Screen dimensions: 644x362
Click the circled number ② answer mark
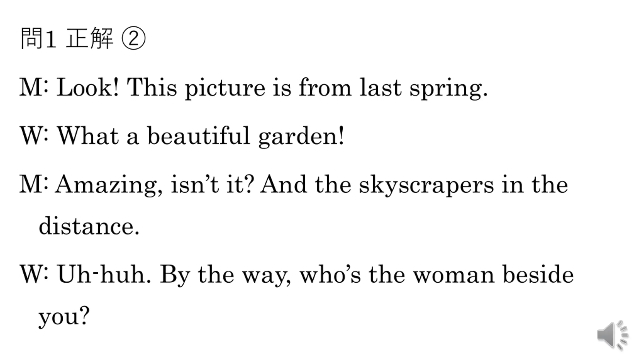point(133,38)
